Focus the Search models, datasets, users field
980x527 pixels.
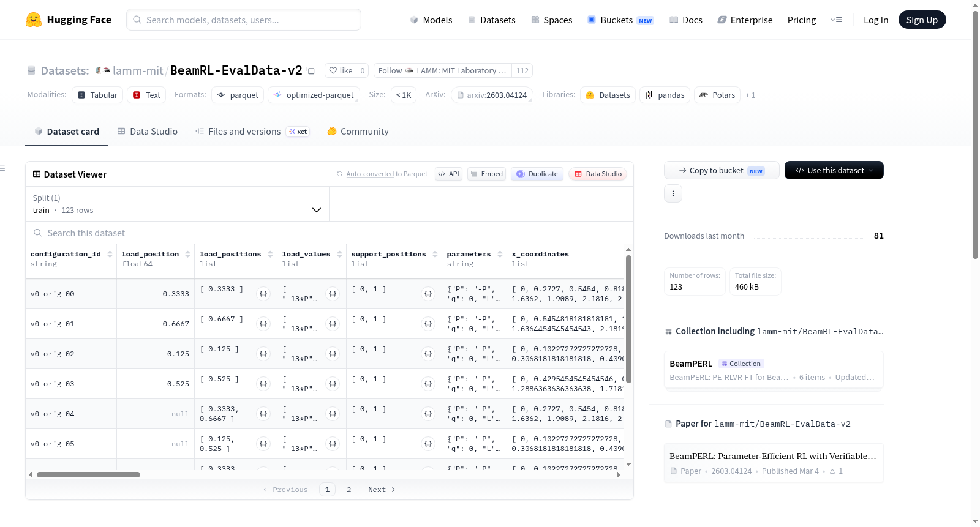point(244,20)
